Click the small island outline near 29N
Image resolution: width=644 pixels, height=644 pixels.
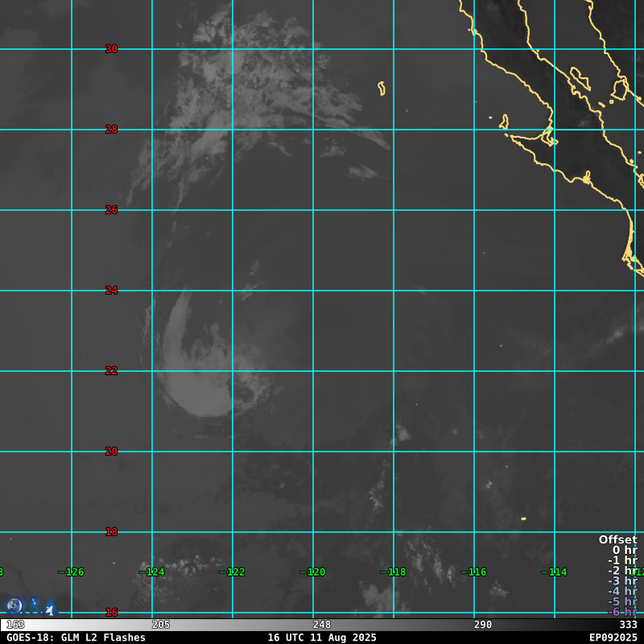[x=382, y=88]
